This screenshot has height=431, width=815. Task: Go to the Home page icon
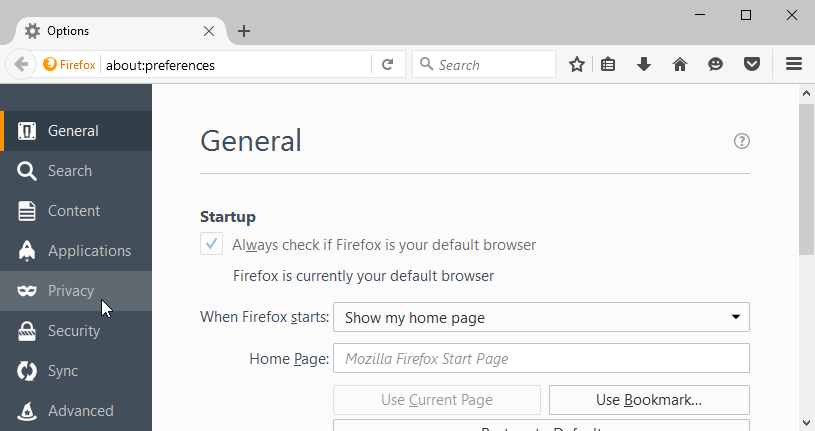point(680,64)
